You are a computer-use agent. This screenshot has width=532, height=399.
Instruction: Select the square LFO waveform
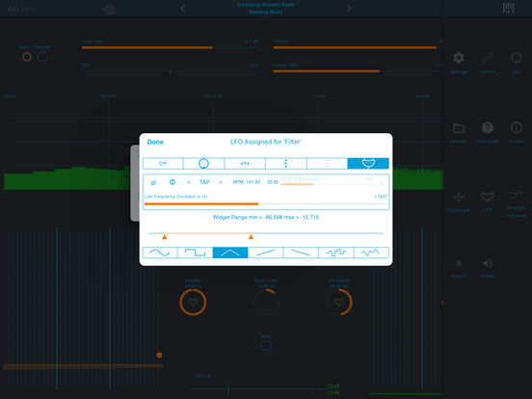pyautogui.click(x=195, y=253)
